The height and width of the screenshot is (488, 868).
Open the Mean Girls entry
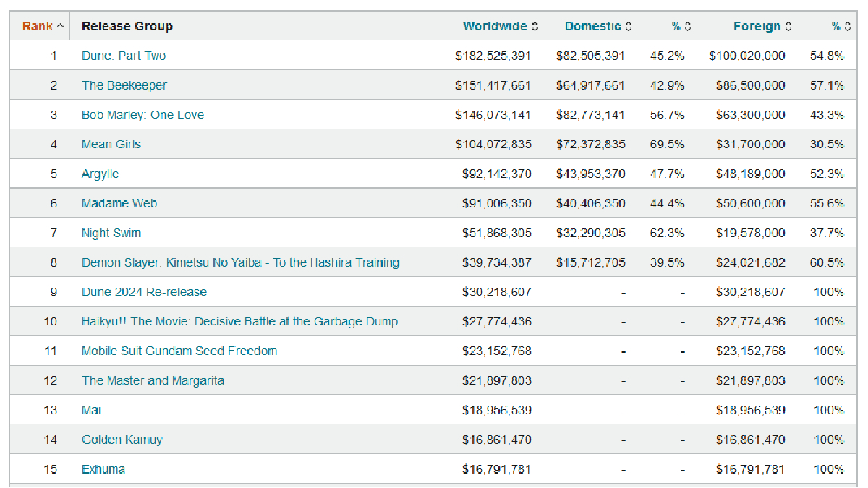(111, 144)
